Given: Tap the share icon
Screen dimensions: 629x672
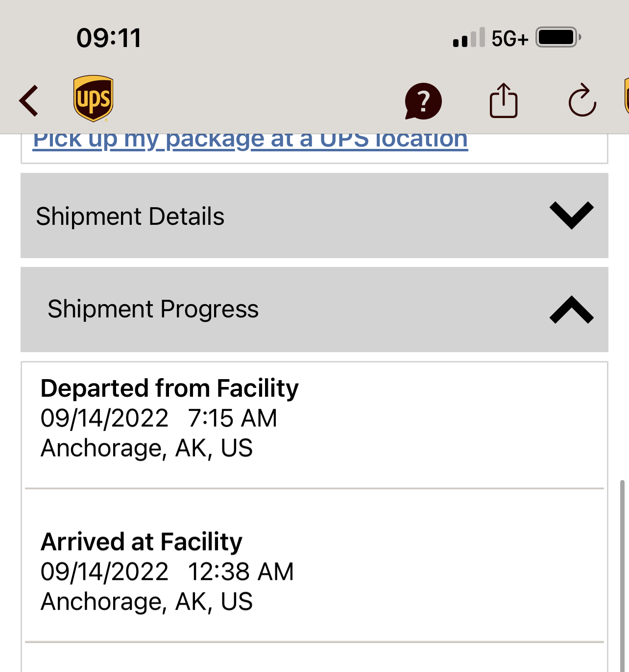Looking at the screenshot, I should pyautogui.click(x=504, y=100).
